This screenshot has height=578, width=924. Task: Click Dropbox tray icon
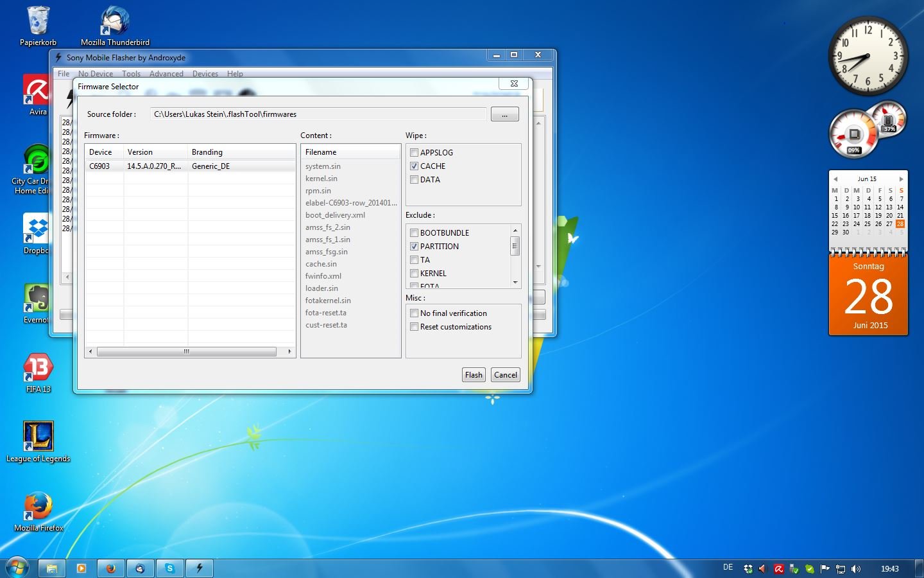tap(748, 569)
